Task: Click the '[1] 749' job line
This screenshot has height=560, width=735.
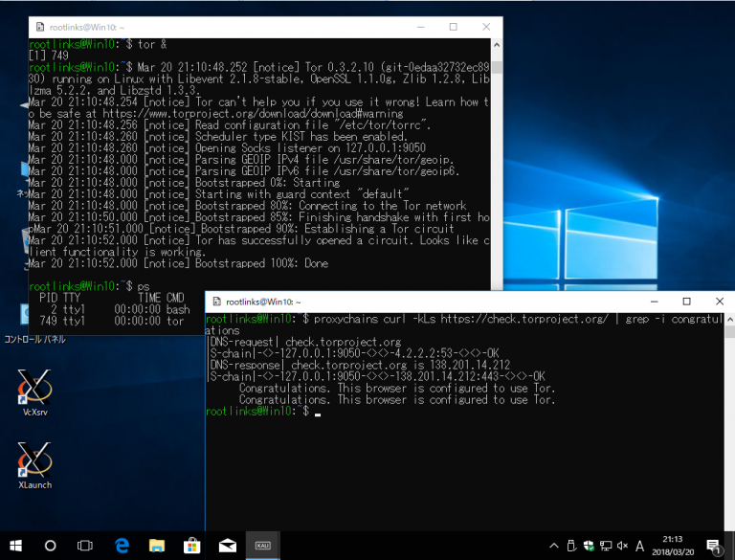Action: tap(48, 56)
